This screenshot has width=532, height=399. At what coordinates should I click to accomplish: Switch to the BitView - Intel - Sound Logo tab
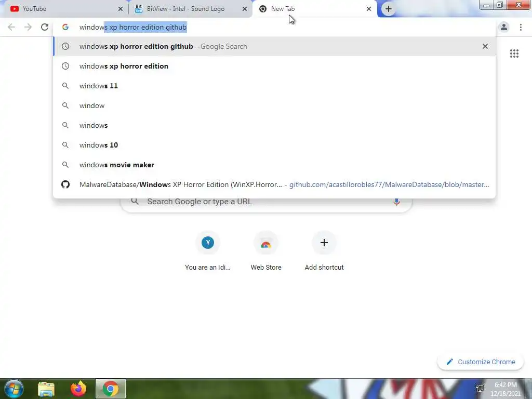191,9
